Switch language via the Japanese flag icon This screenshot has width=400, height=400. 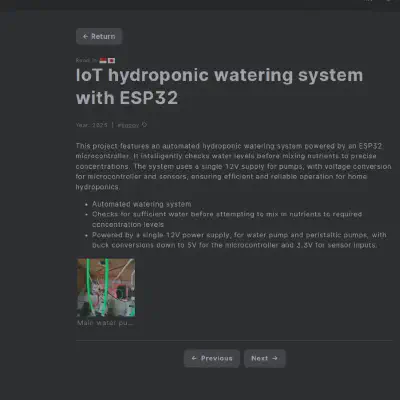click(x=111, y=60)
